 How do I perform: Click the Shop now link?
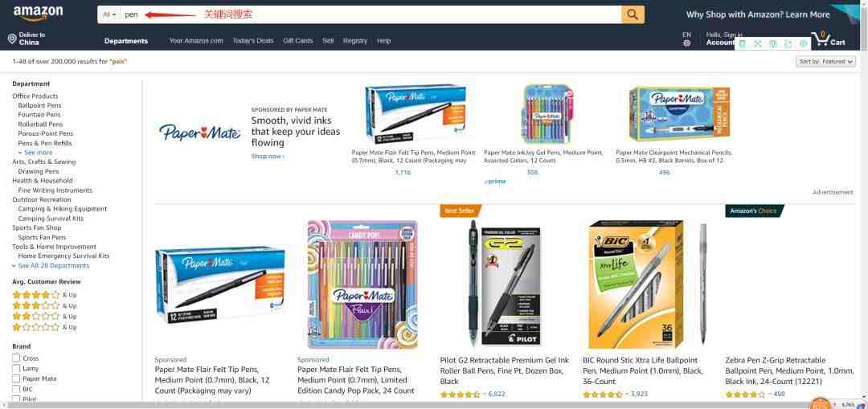pyautogui.click(x=268, y=157)
